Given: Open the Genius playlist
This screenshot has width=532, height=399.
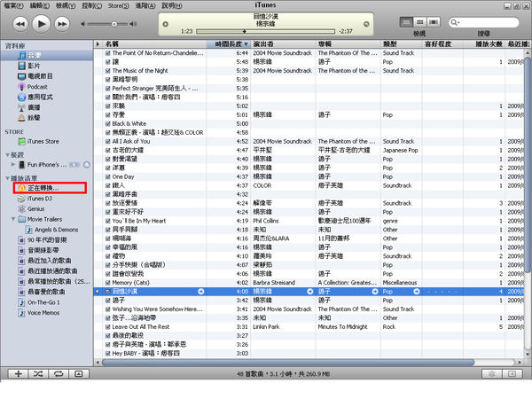Looking at the screenshot, I should [32, 208].
